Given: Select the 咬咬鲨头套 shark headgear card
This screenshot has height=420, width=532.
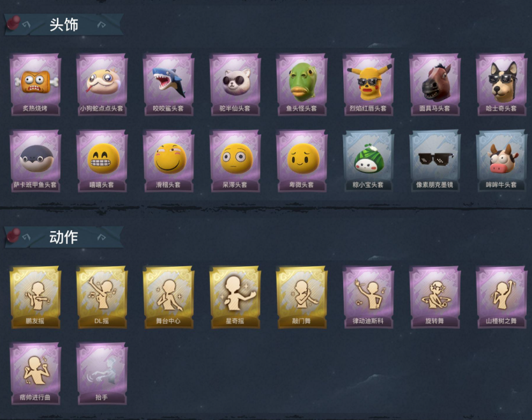Looking at the screenshot, I should [168, 84].
